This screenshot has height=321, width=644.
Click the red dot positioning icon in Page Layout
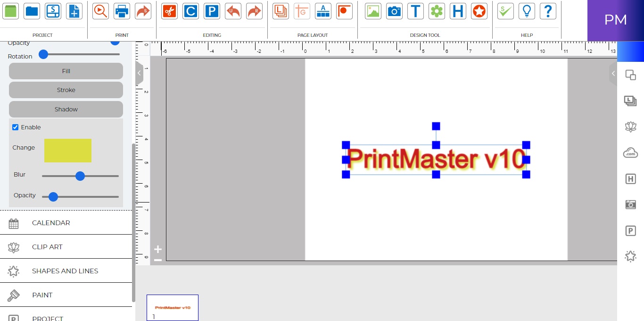pyautogui.click(x=344, y=11)
